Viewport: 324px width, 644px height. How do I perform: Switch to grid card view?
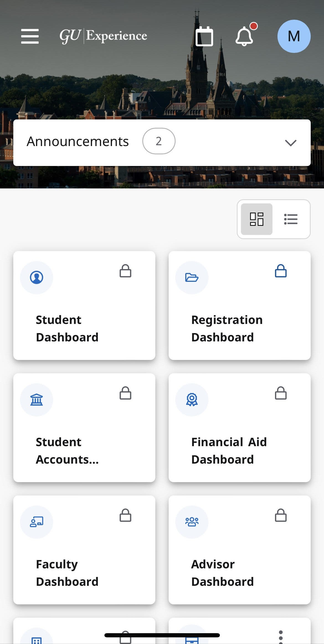pyautogui.click(x=257, y=219)
